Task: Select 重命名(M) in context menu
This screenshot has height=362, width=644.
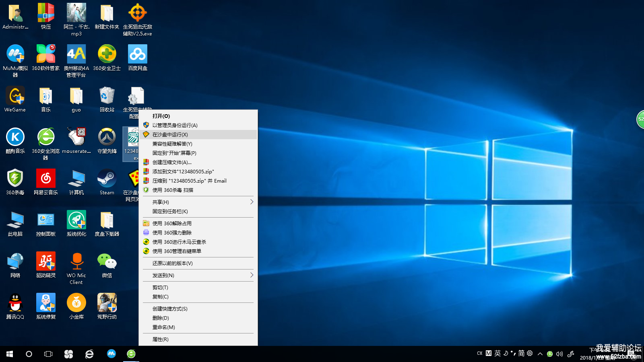Action: pos(198,327)
